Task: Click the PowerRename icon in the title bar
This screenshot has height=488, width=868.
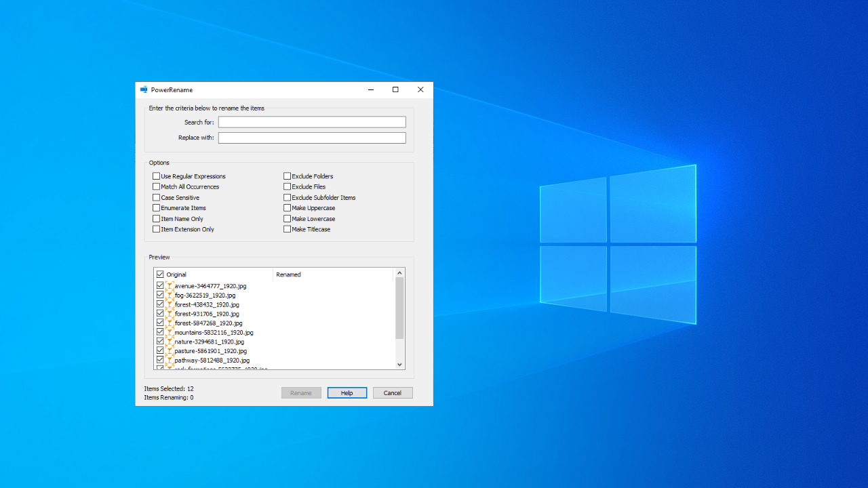Action: [x=144, y=89]
